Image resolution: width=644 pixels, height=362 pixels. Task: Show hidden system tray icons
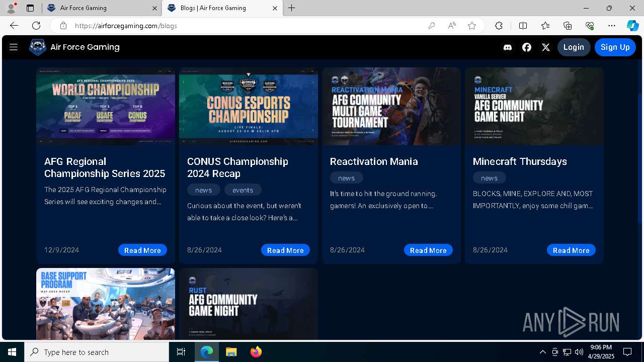pos(542,352)
